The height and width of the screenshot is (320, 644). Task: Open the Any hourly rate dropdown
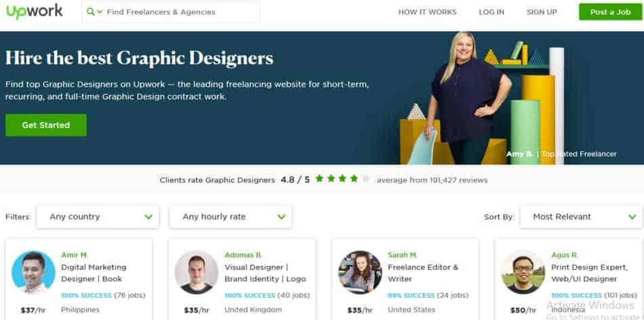click(x=230, y=217)
